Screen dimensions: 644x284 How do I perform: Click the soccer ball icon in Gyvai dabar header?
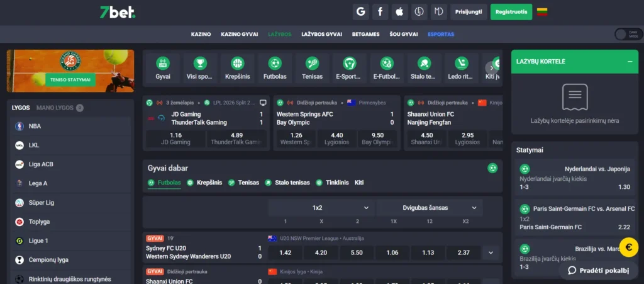point(492,168)
